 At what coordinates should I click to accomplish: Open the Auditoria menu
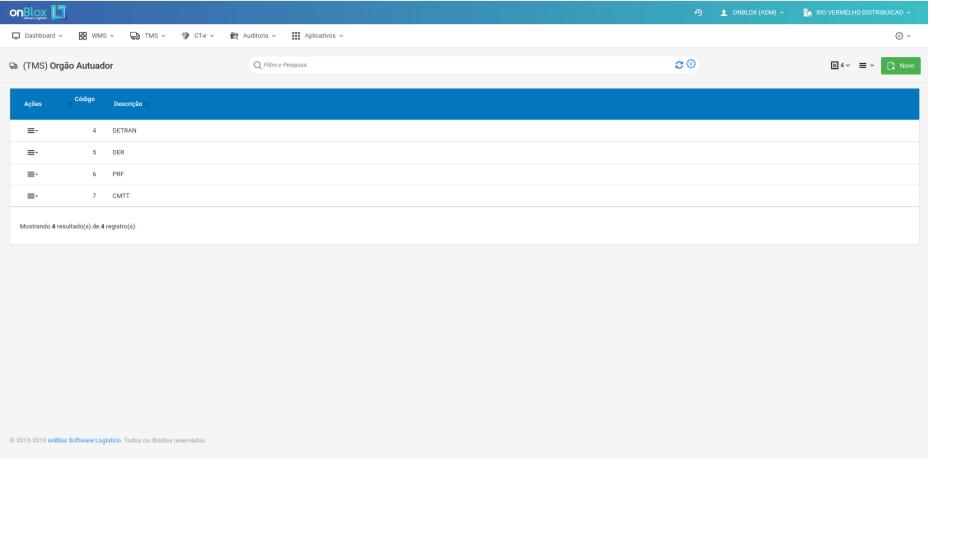coord(253,36)
